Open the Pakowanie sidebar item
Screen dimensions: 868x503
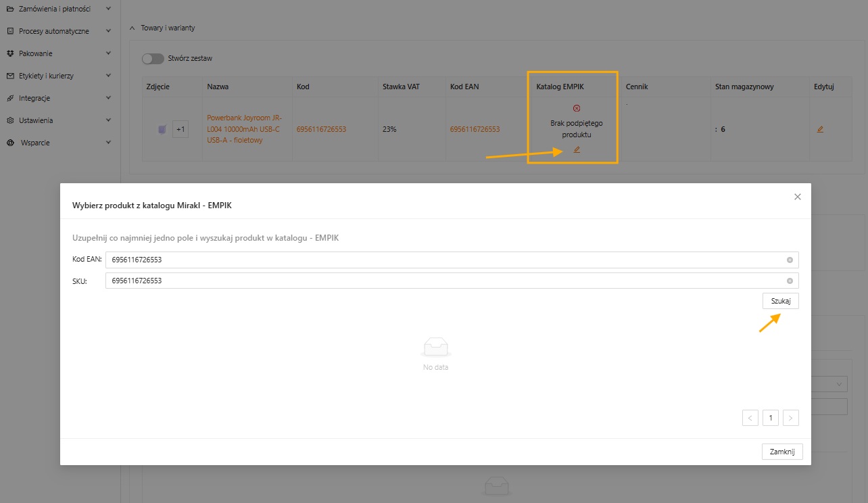tap(35, 53)
